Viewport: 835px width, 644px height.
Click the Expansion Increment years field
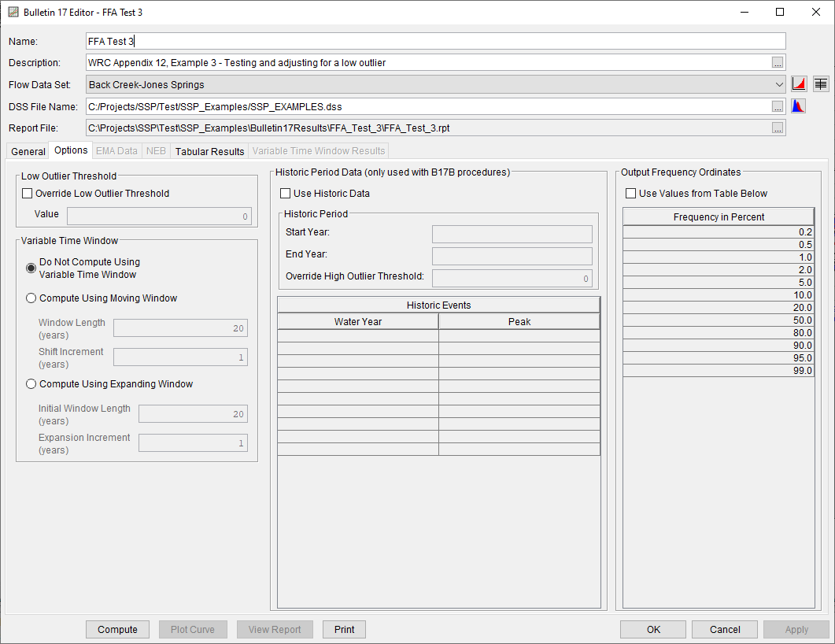194,442
